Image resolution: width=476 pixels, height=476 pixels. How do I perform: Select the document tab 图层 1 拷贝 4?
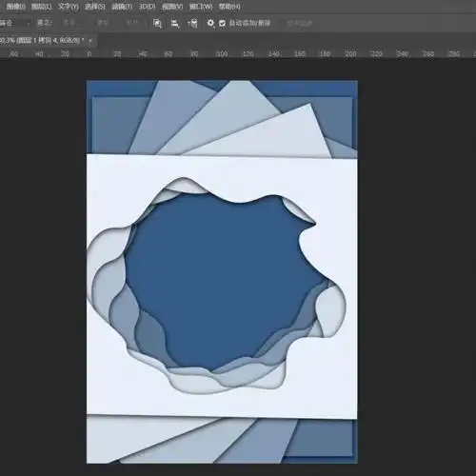[42, 41]
